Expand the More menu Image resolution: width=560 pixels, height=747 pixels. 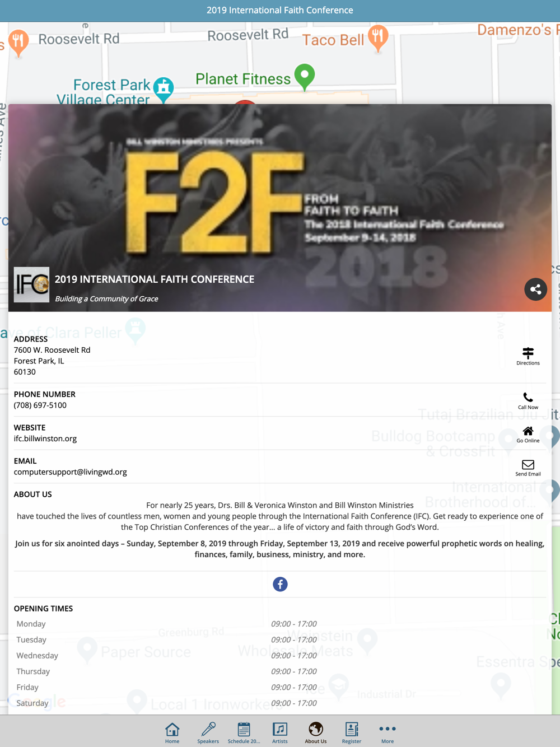(x=388, y=732)
